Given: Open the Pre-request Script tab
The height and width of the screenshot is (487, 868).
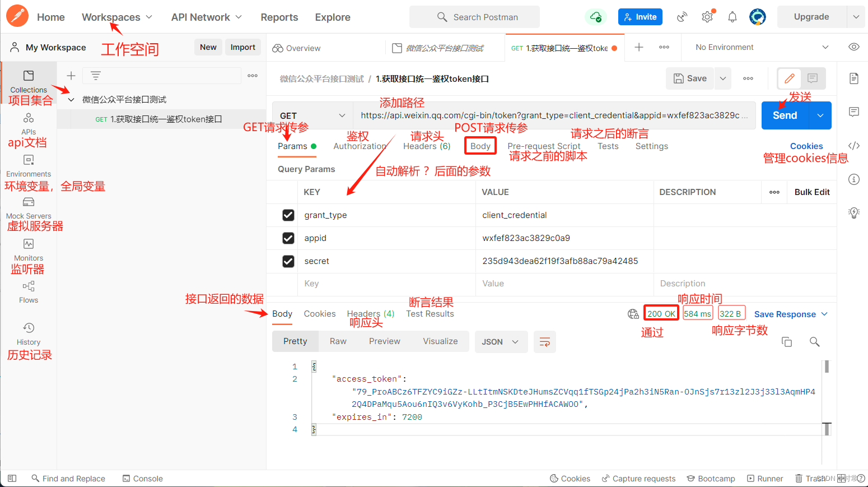Looking at the screenshot, I should click(x=544, y=146).
